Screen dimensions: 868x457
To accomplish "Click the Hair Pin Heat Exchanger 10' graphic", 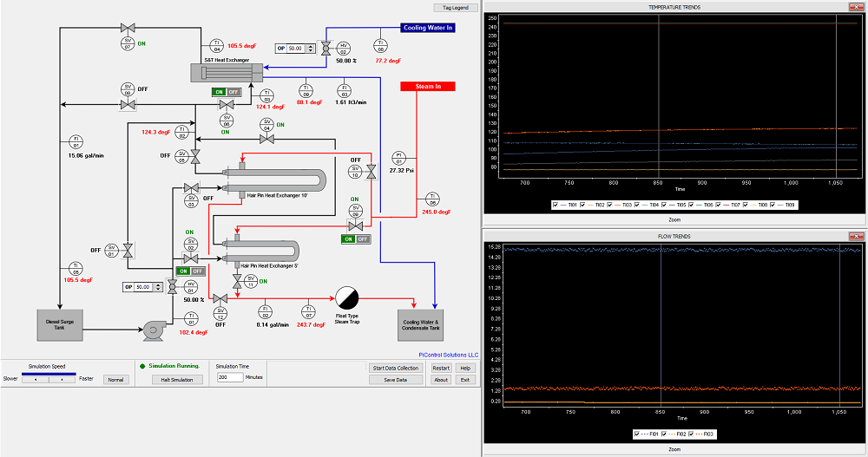I will point(274,181).
